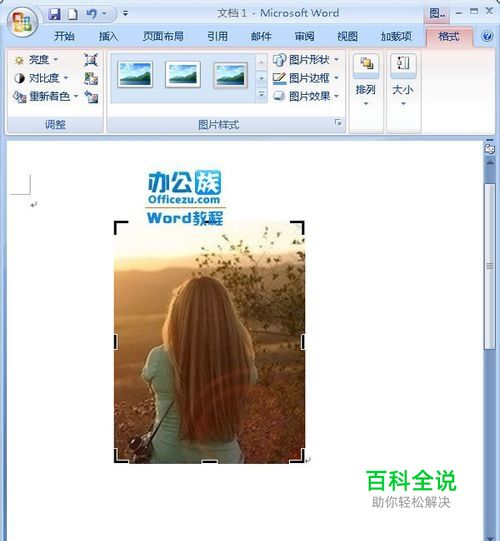Save the document via quick access
The image size is (500, 541).
pos(55,14)
